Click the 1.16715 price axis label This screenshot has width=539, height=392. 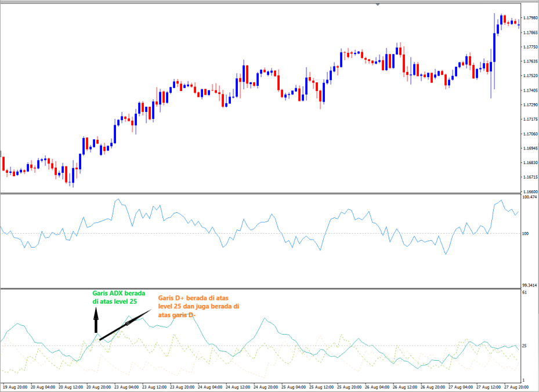530,177
